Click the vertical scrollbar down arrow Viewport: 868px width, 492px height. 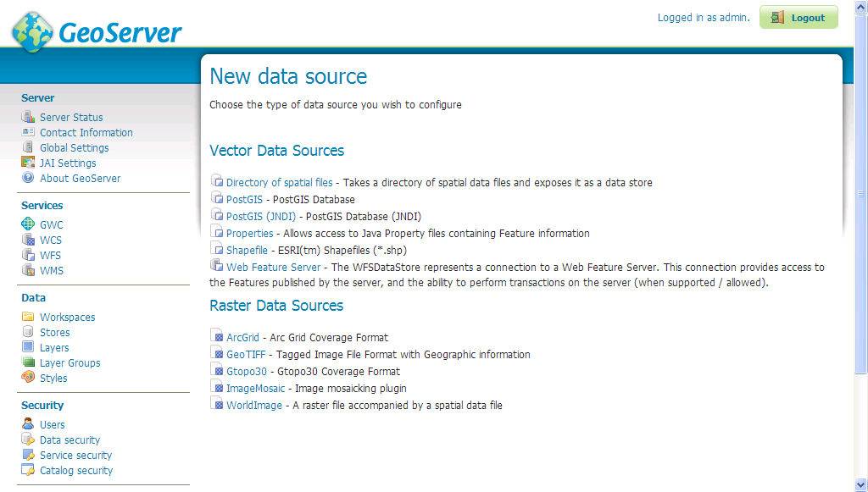coord(861,485)
